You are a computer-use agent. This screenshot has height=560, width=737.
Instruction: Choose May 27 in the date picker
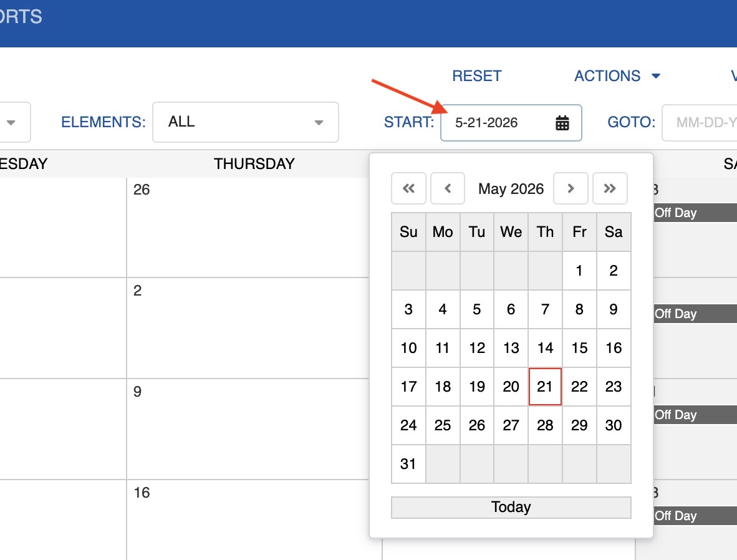pos(511,425)
